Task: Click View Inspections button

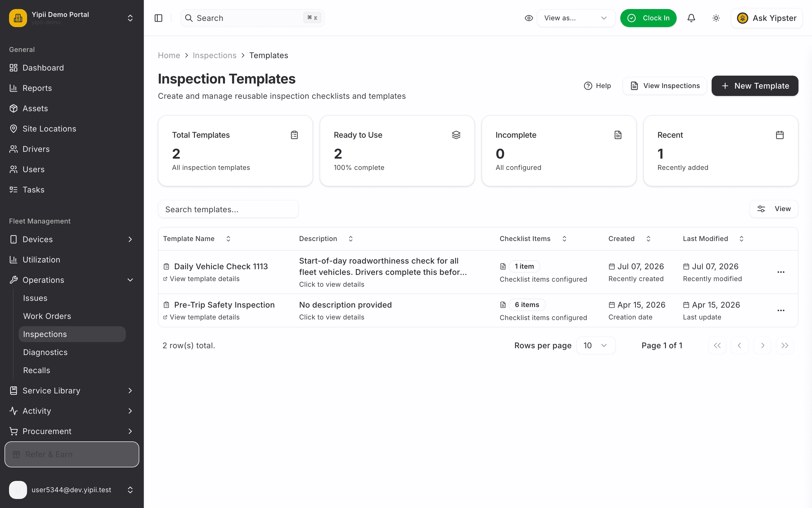Action: click(665, 86)
